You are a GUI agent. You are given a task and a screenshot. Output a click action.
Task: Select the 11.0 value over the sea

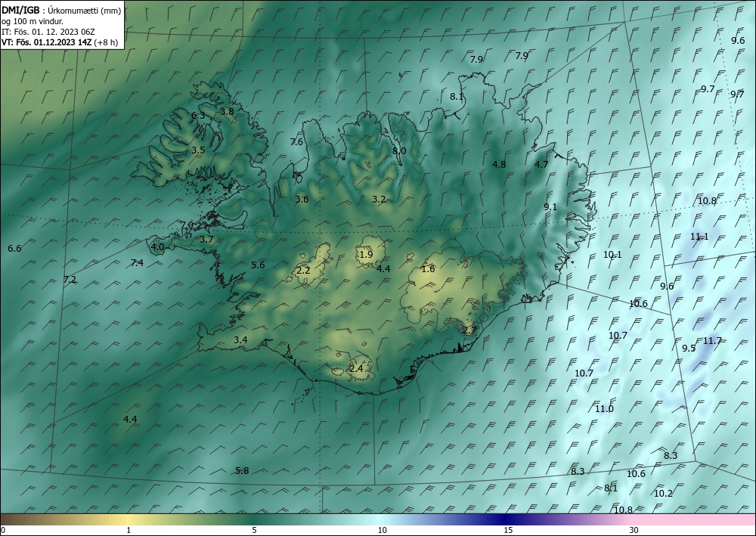coord(604,409)
